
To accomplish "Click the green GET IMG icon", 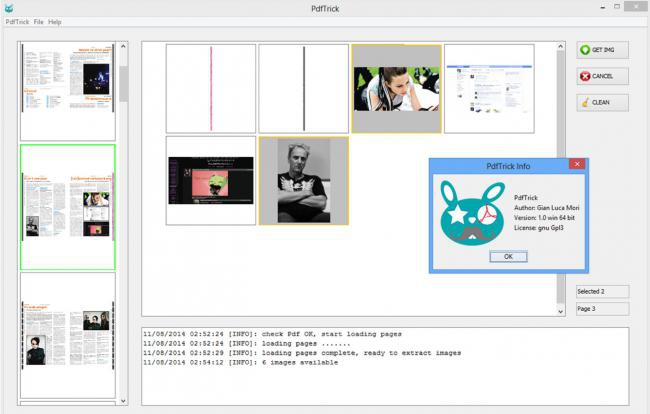I will point(585,50).
